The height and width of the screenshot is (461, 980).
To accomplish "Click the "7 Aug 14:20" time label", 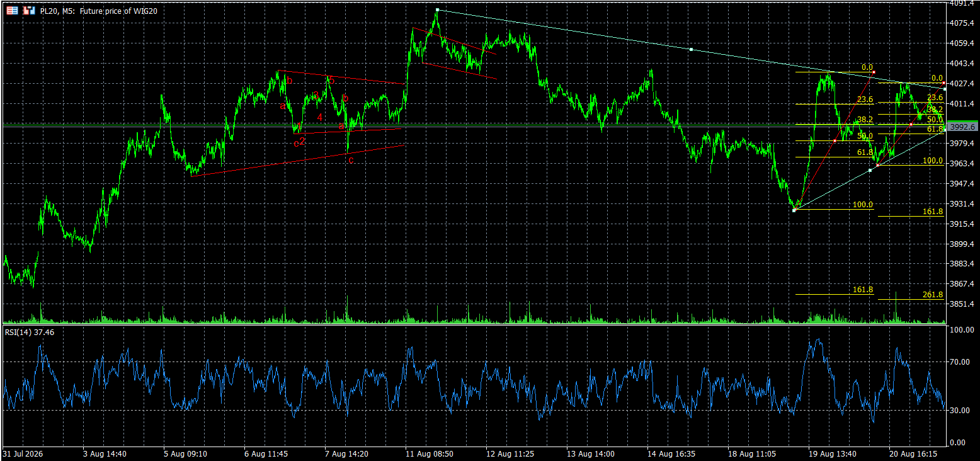I will click(346, 453).
